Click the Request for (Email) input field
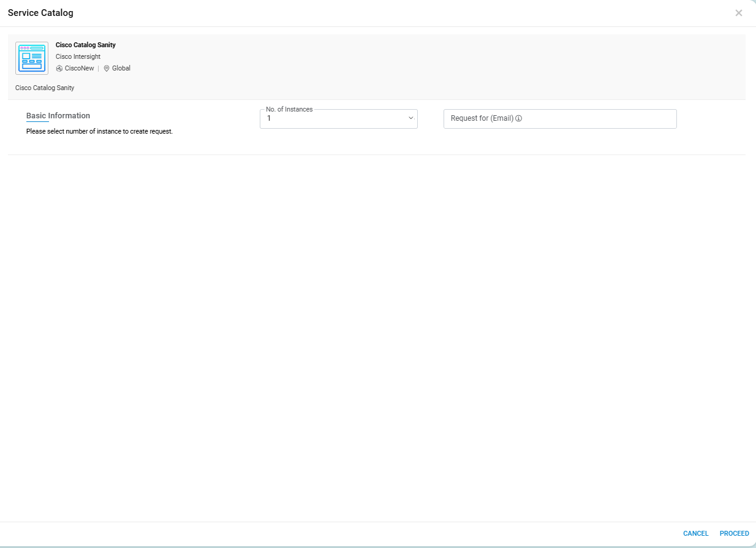 [x=560, y=119]
